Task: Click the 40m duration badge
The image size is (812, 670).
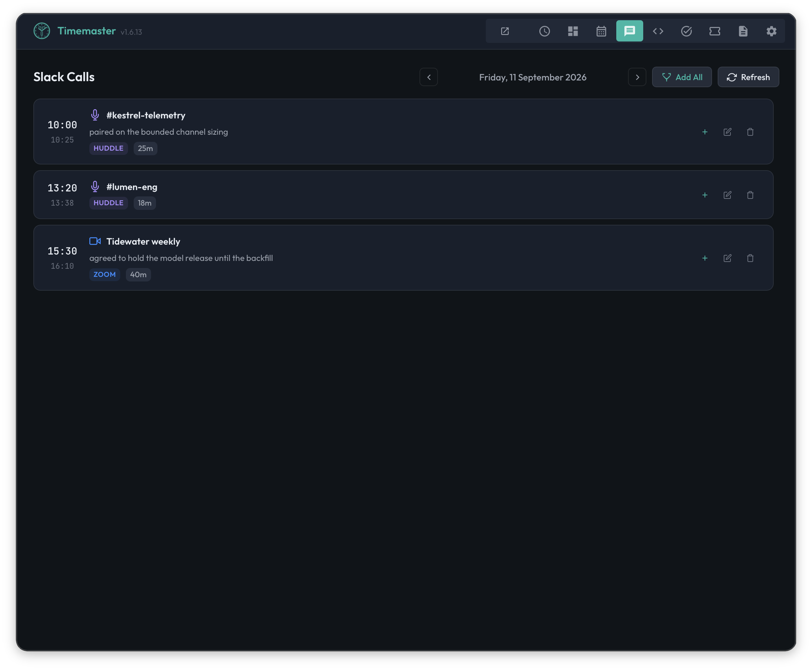Action: coord(138,275)
